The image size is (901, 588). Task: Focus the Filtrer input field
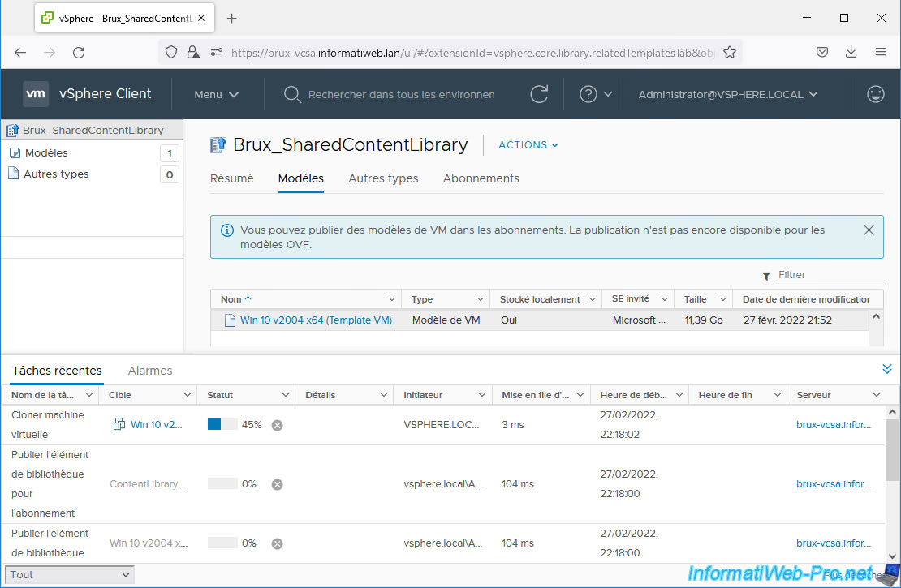coord(830,275)
